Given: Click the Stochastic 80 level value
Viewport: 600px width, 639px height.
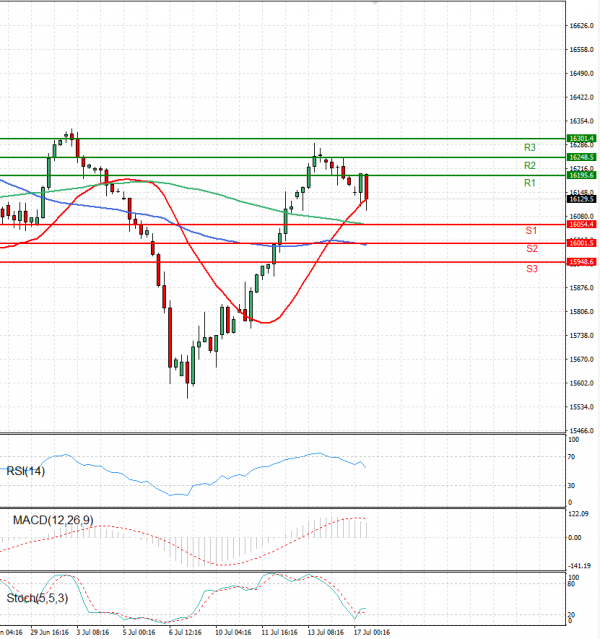Looking at the screenshot, I should 572,584.
